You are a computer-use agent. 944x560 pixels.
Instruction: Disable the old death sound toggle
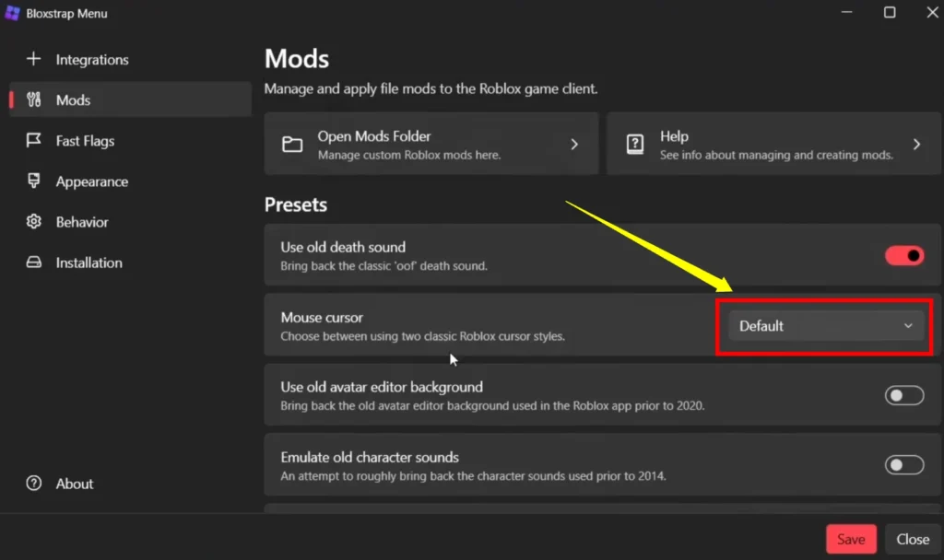pos(904,256)
